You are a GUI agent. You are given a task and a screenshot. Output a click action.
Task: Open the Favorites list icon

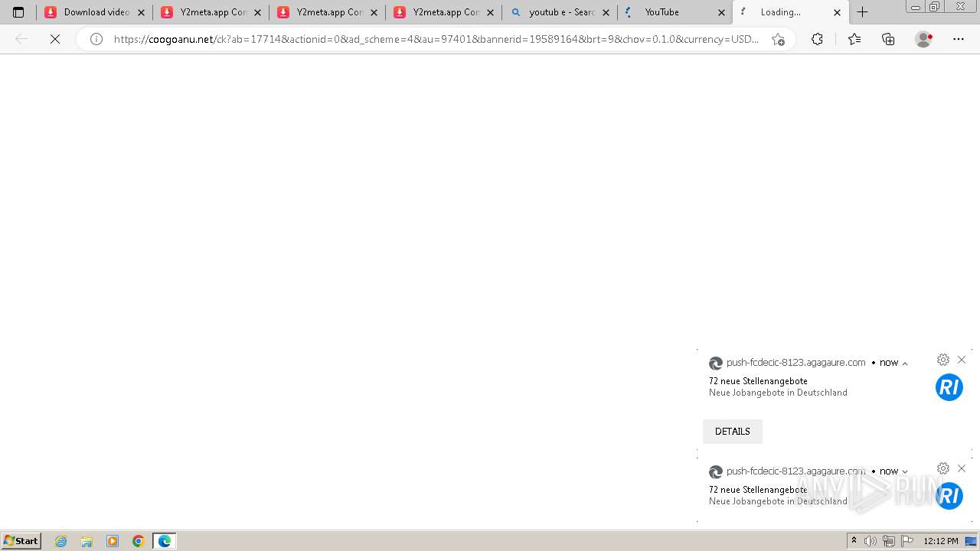point(854,39)
